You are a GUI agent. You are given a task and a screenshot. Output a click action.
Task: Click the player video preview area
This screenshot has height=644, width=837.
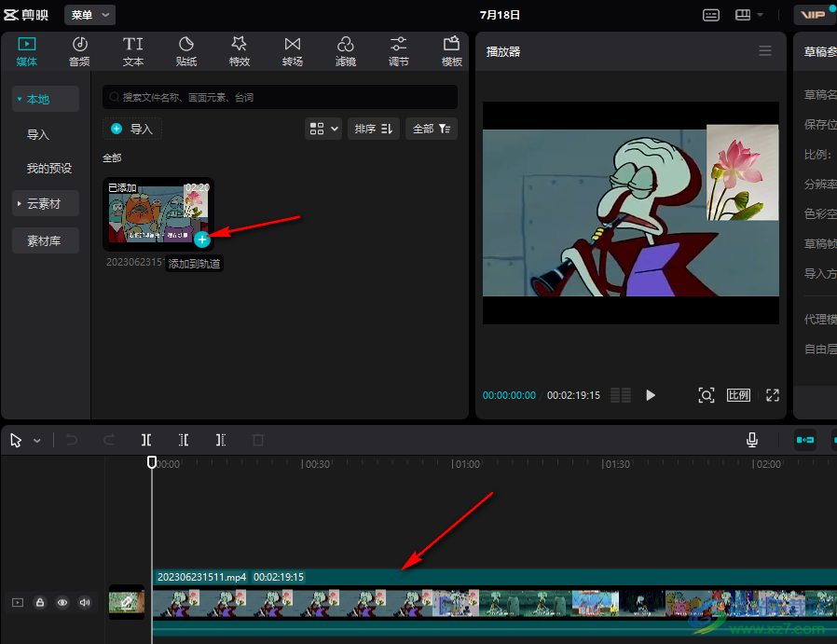click(631, 212)
